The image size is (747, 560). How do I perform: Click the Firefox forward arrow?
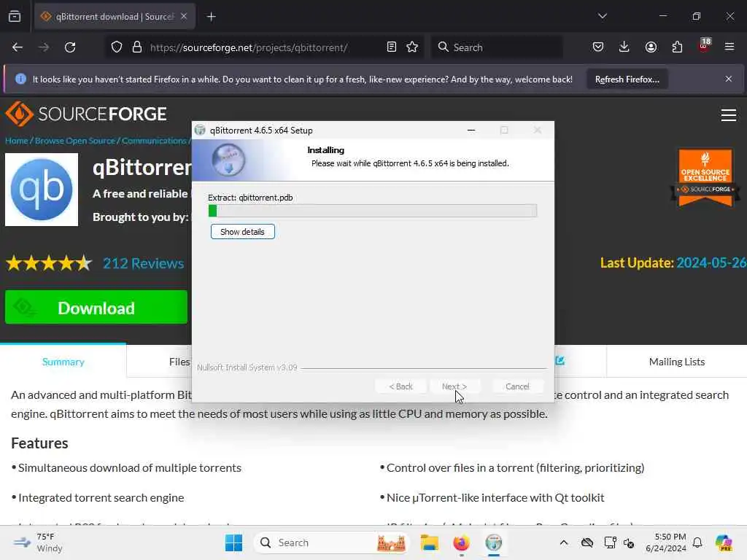44,47
